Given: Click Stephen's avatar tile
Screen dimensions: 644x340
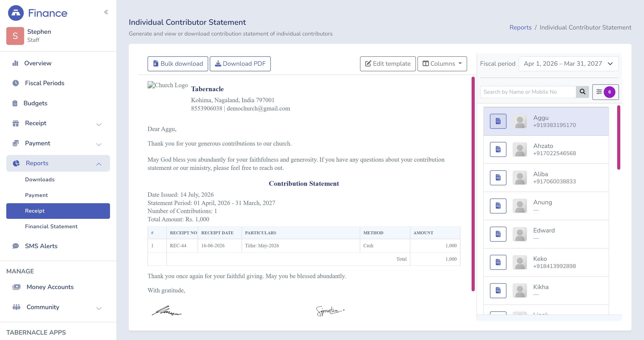Looking at the screenshot, I should [15, 36].
